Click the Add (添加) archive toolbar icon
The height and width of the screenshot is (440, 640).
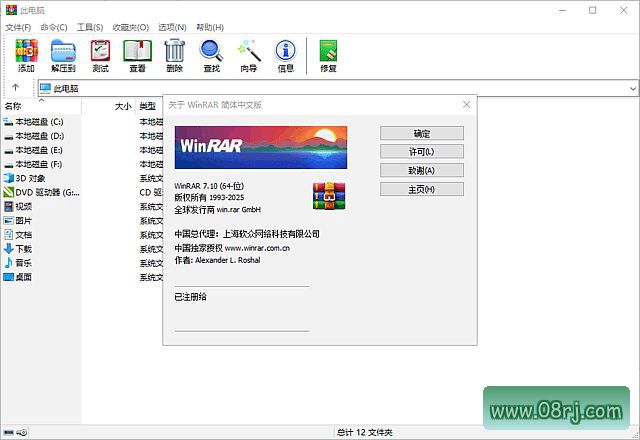[27, 51]
